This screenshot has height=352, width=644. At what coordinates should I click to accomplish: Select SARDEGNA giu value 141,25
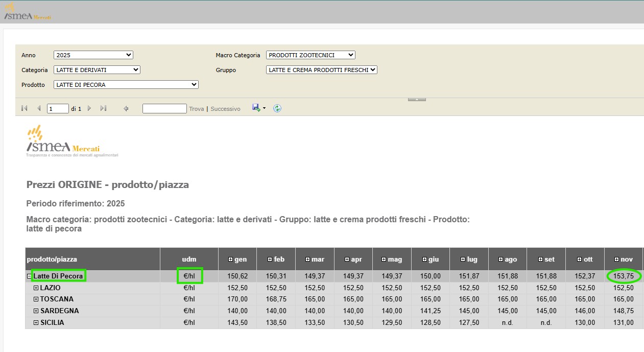(x=431, y=311)
